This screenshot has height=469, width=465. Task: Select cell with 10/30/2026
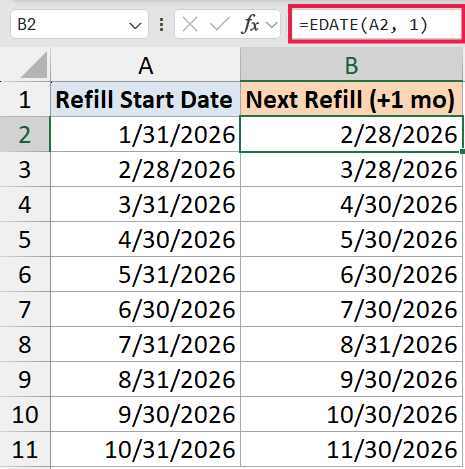tap(351, 414)
